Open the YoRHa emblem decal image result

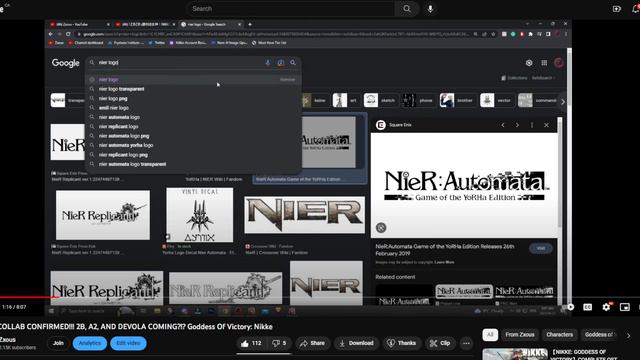point(200,215)
